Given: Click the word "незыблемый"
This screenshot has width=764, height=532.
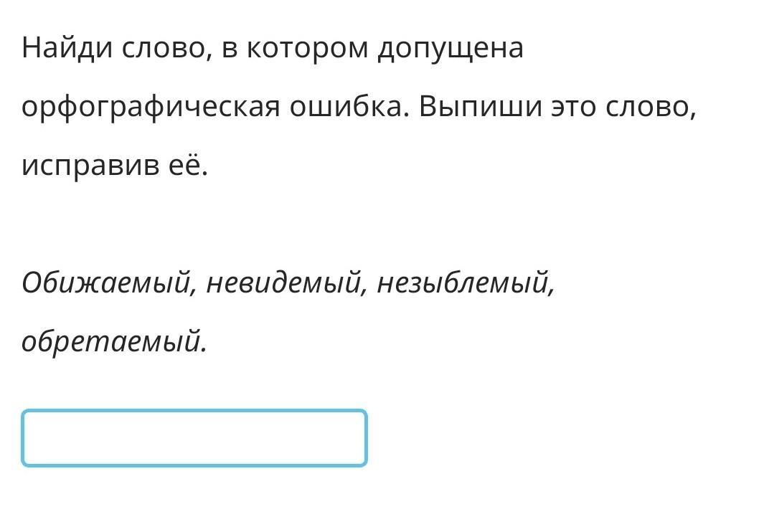Looking at the screenshot, I should pyautogui.click(x=463, y=284).
